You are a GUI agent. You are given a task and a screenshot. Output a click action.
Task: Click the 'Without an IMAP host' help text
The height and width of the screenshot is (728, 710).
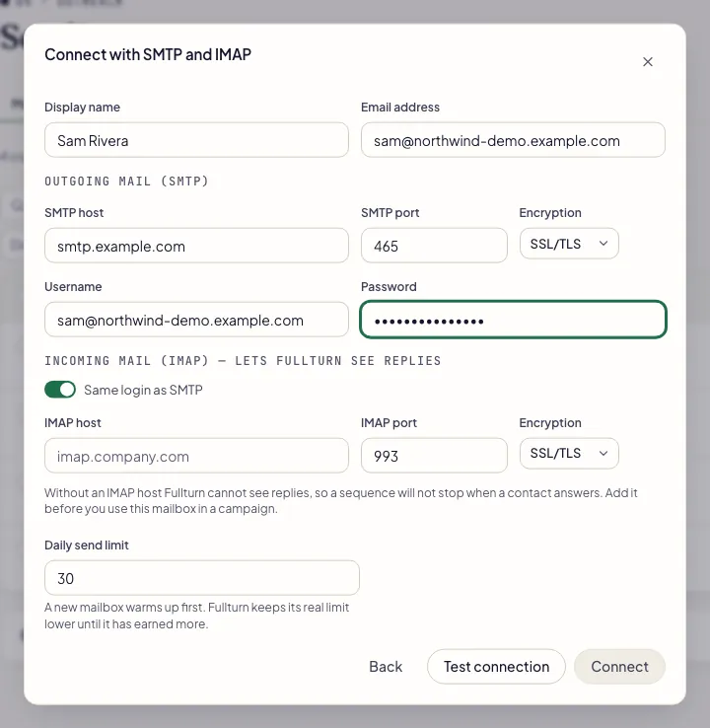point(341,500)
